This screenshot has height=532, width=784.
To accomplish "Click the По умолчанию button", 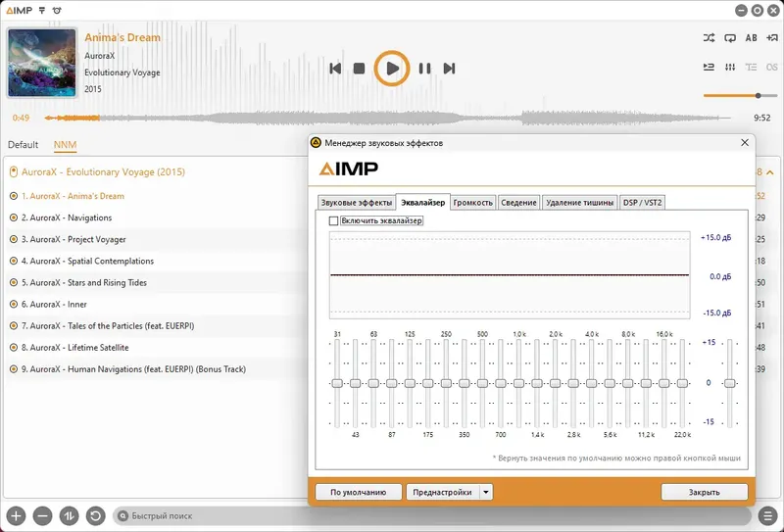I will [358, 492].
